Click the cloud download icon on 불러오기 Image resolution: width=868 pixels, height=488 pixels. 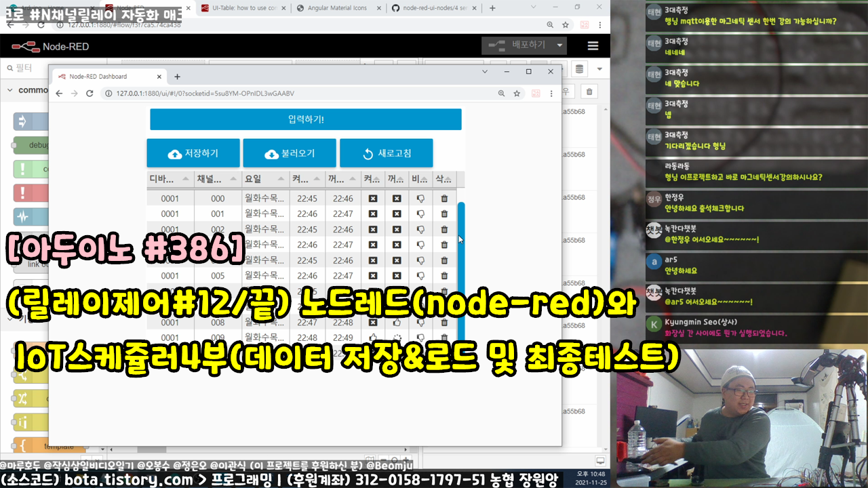pos(272,154)
